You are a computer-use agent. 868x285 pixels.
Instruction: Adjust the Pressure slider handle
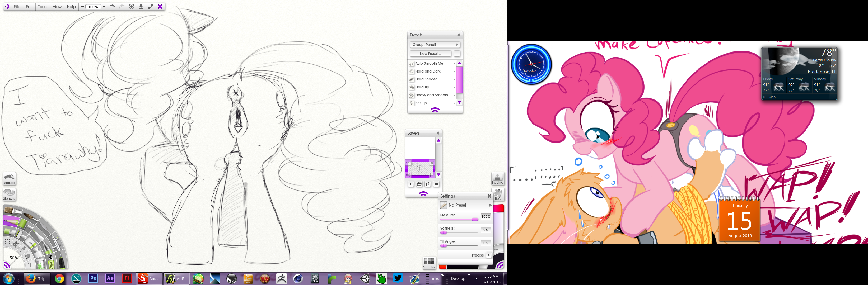point(475,219)
